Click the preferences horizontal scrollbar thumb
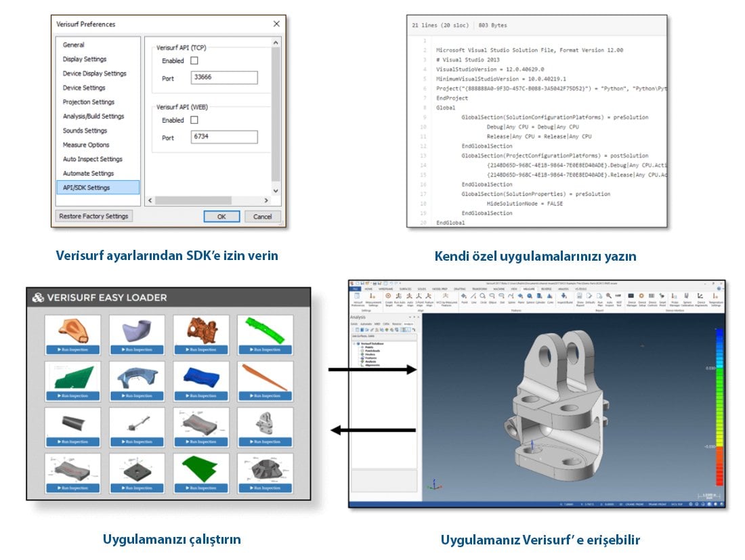 (193, 200)
